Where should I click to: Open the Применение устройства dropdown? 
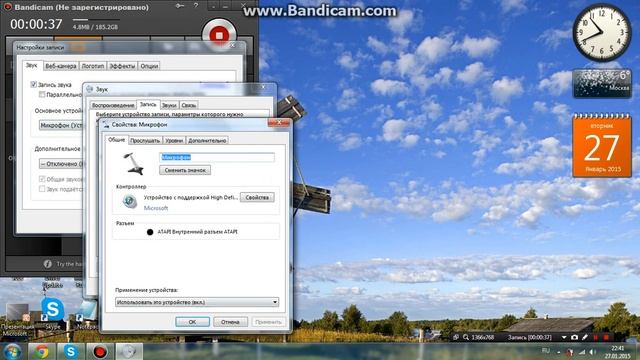pos(197,302)
